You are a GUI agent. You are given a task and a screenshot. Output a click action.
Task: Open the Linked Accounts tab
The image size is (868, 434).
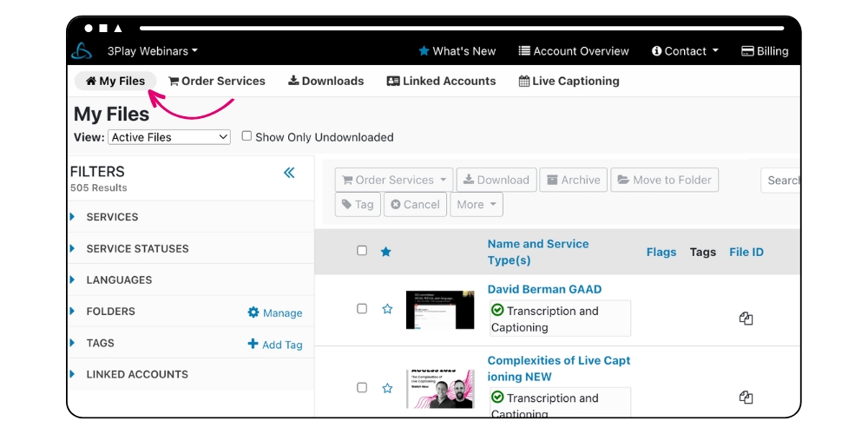441,81
